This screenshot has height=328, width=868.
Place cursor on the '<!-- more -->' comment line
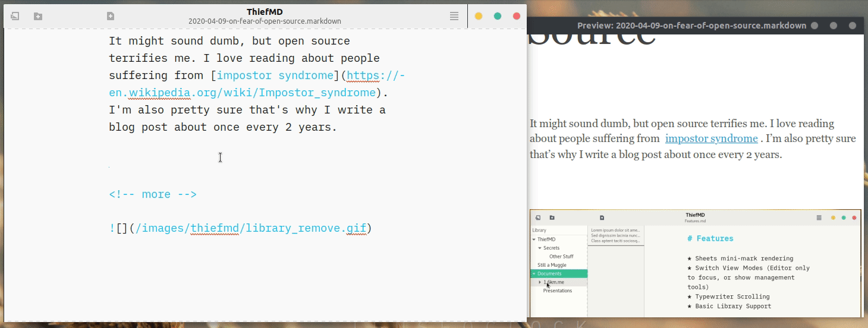[x=153, y=194]
